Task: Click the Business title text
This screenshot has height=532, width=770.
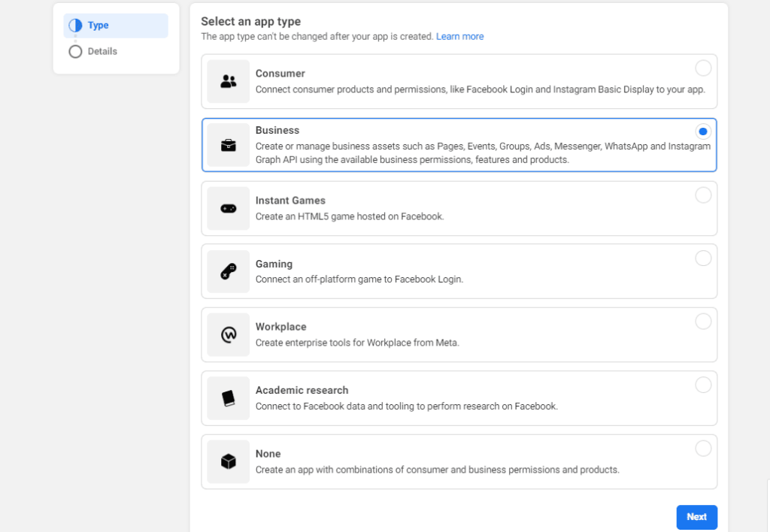Action: [x=277, y=131]
